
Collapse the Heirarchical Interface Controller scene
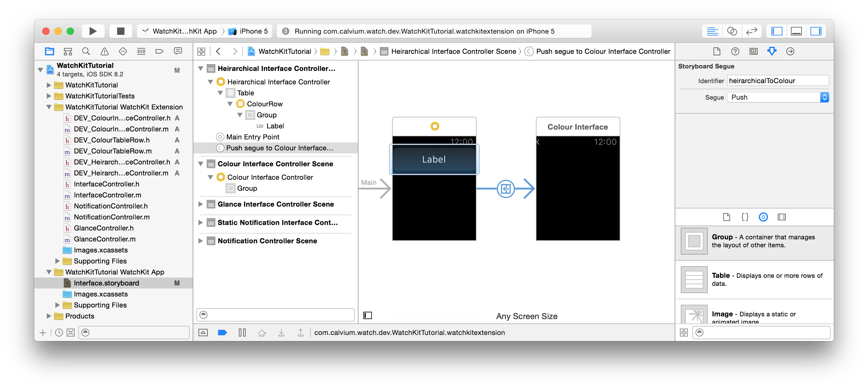201,69
